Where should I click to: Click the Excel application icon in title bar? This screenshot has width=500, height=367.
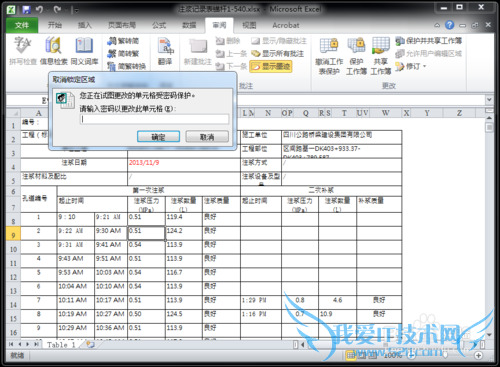(11, 9)
